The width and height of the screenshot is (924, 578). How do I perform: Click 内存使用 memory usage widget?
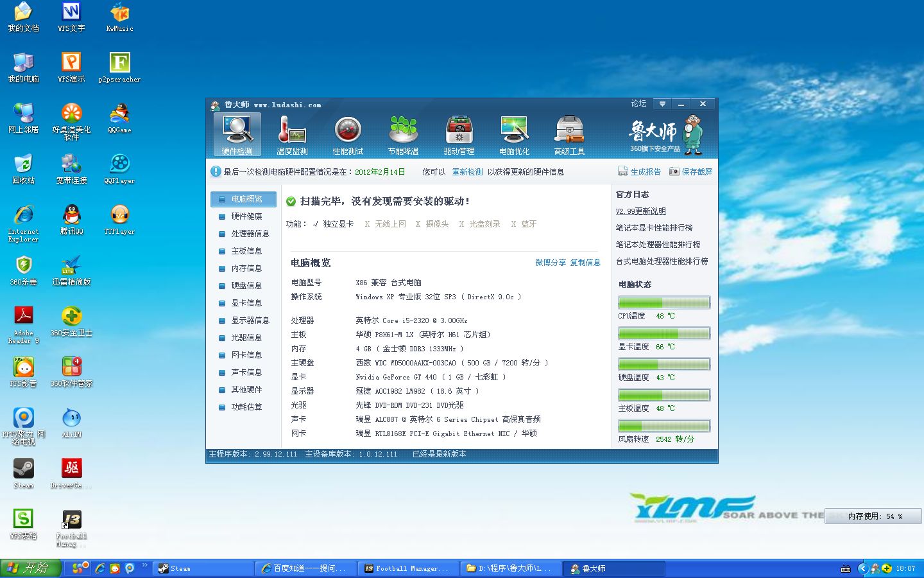click(873, 516)
